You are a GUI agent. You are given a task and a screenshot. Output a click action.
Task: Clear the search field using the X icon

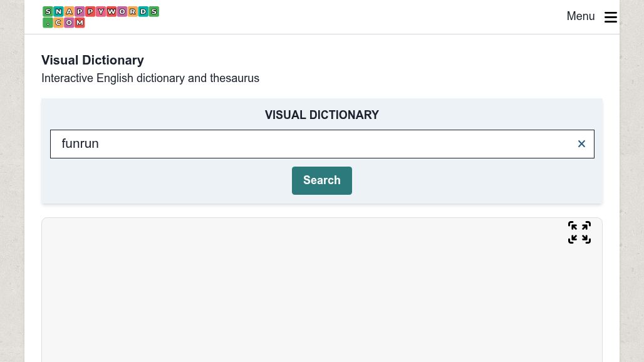point(581,143)
